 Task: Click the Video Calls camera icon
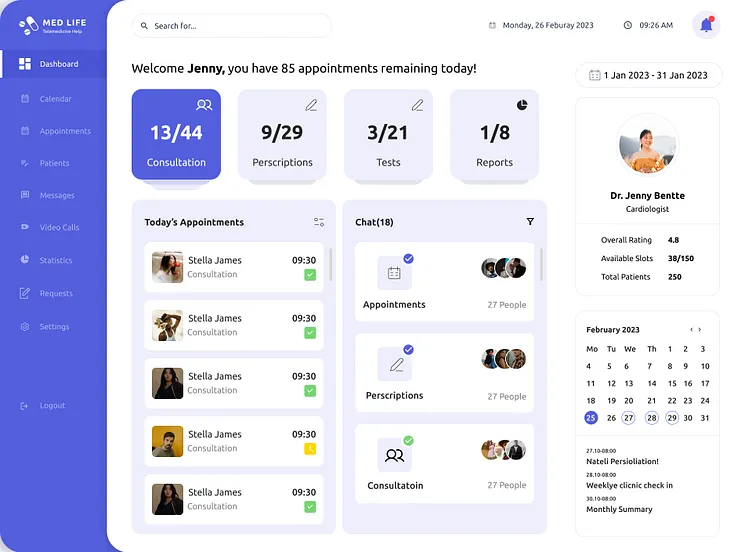(25, 227)
